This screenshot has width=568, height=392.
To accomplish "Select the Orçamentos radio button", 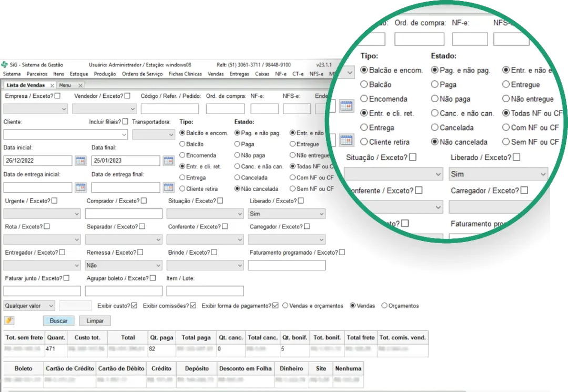I will pos(384,306).
